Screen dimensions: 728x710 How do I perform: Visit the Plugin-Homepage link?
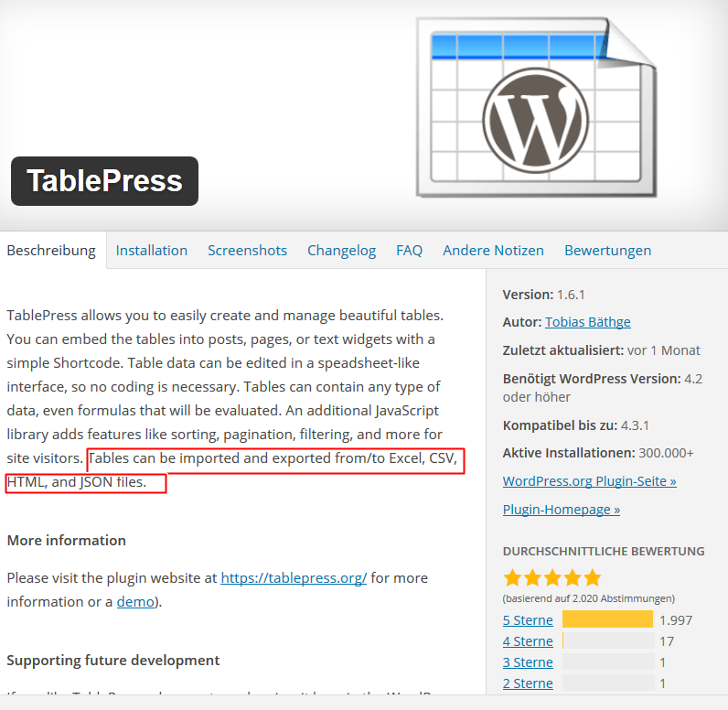tap(561, 510)
